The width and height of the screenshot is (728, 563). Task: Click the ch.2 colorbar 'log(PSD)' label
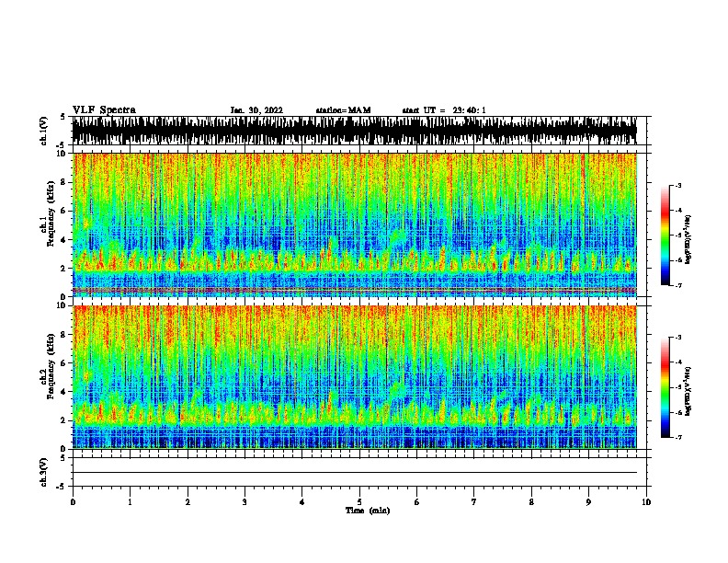click(x=688, y=391)
